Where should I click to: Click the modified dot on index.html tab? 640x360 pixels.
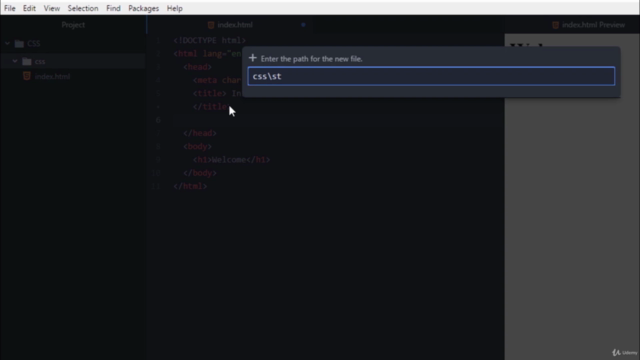coord(303,25)
